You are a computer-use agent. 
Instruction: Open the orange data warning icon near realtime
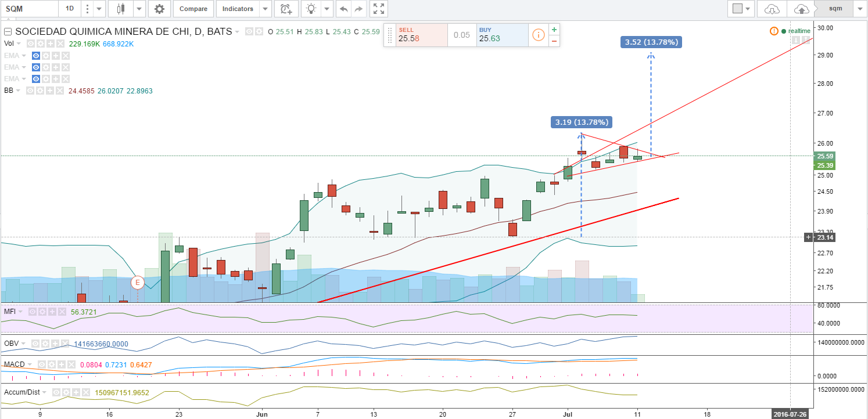click(x=773, y=31)
